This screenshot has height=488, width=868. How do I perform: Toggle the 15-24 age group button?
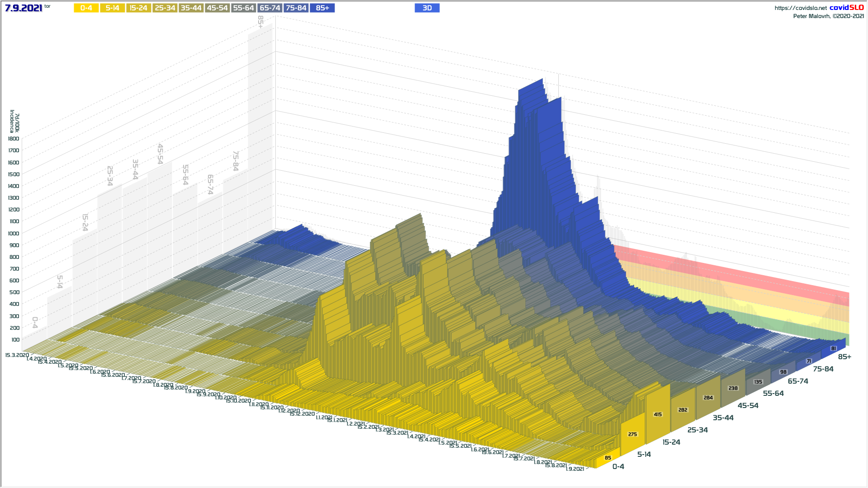click(138, 8)
